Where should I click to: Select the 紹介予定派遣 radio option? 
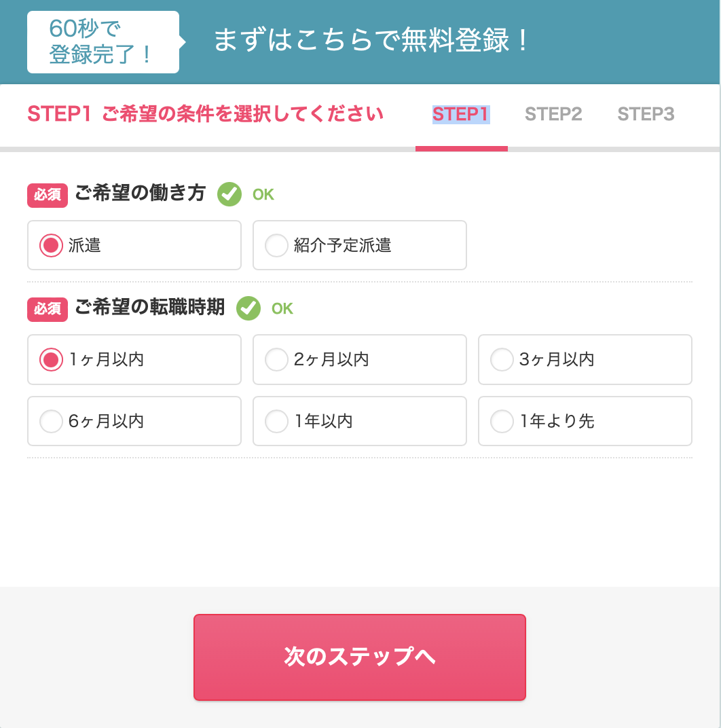tap(359, 245)
